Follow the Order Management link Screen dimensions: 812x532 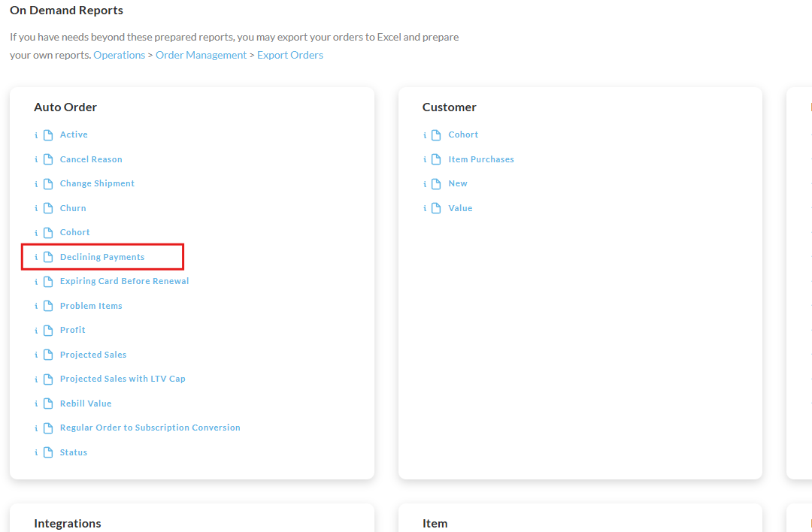coord(201,55)
